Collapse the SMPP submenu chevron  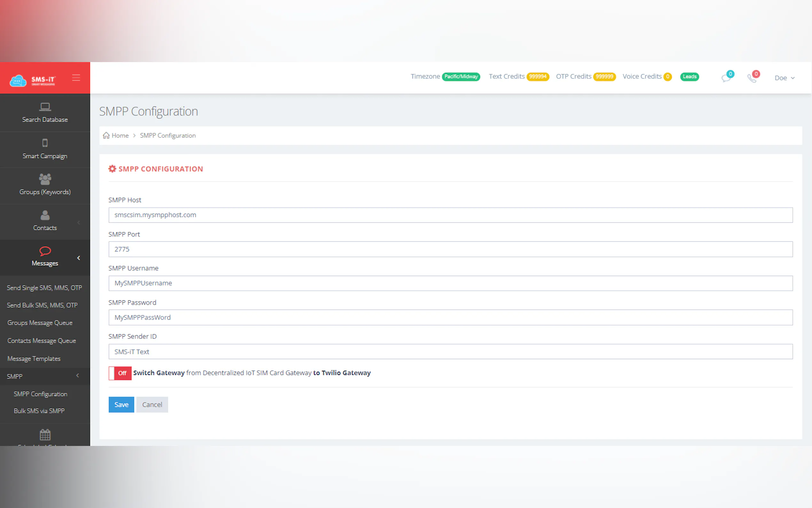coord(78,376)
